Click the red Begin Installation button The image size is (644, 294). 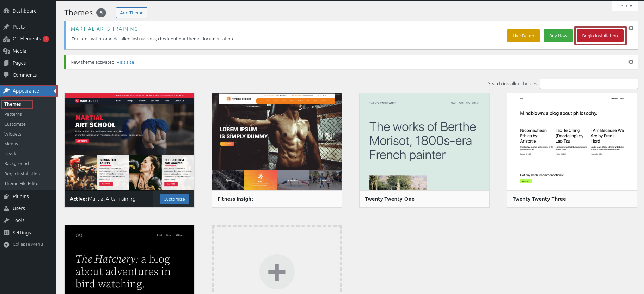pyautogui.click(x=600, y=36)
